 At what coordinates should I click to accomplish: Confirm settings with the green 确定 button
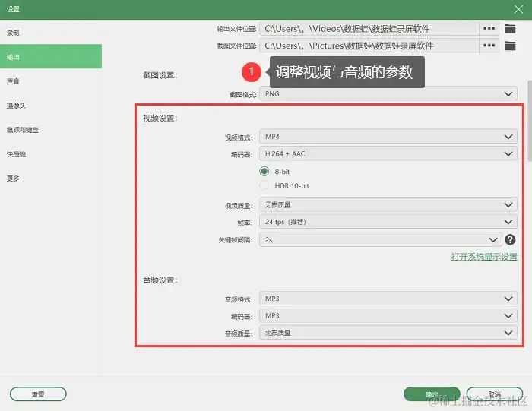click(432, 394)
